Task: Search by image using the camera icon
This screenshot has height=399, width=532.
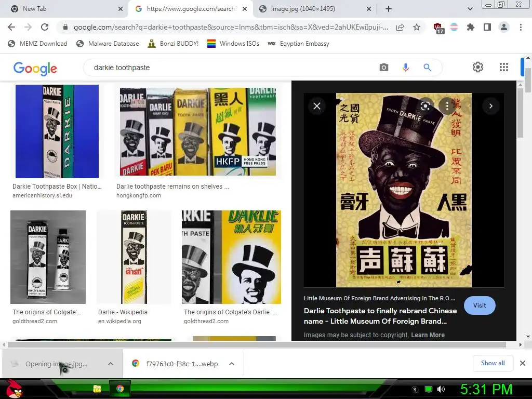Action: tap(384, 67)
